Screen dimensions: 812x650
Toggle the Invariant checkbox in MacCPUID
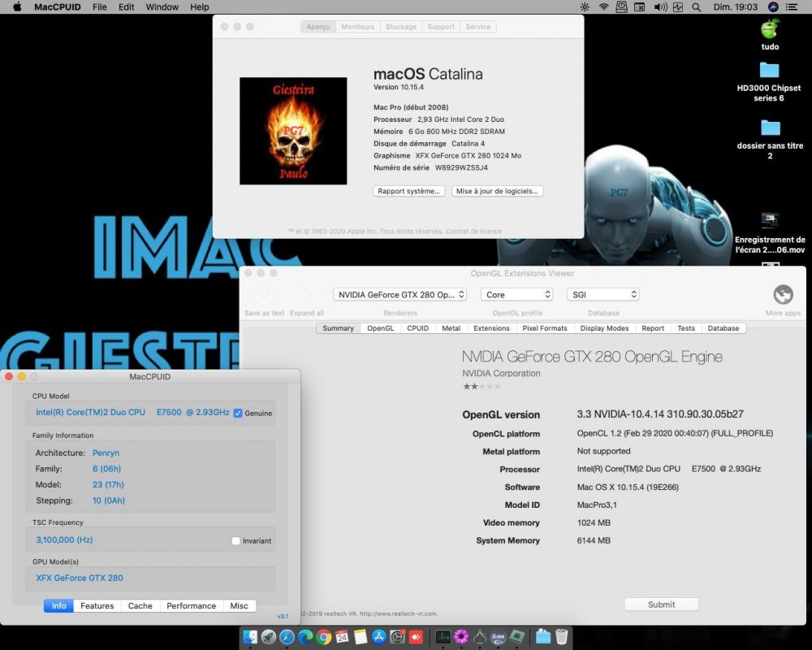coord(236,540)
